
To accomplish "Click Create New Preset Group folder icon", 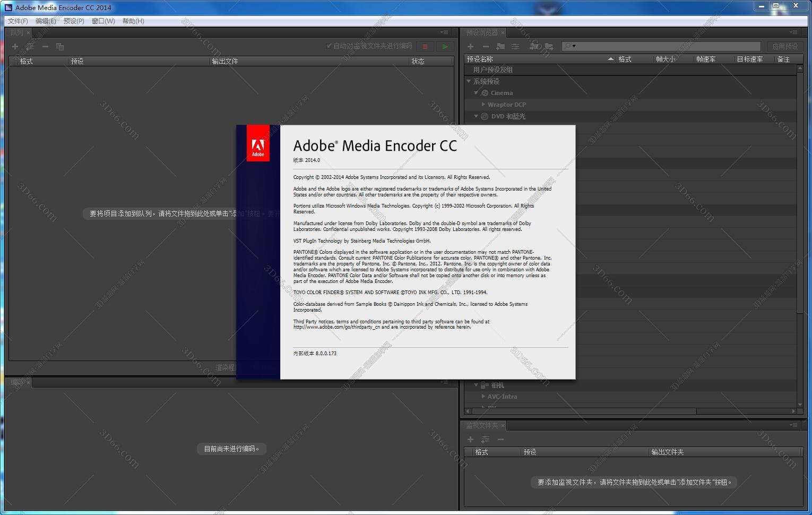I will tap(500, 47).
